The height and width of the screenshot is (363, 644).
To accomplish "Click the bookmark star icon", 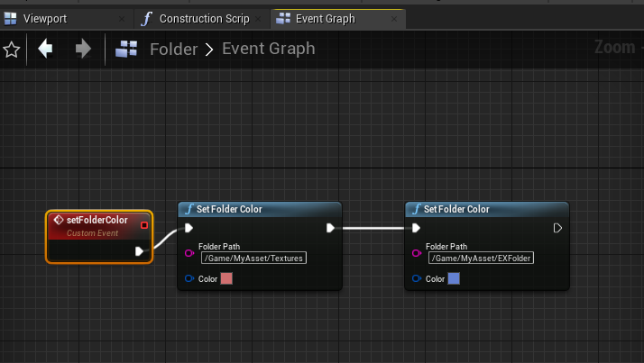I will tap(11, 50).
